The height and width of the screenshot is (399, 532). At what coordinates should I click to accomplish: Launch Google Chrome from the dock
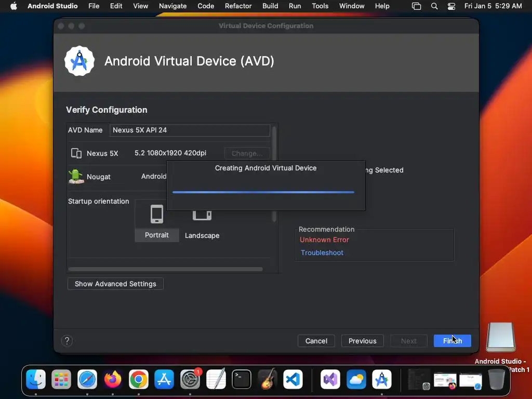(138, 379)
